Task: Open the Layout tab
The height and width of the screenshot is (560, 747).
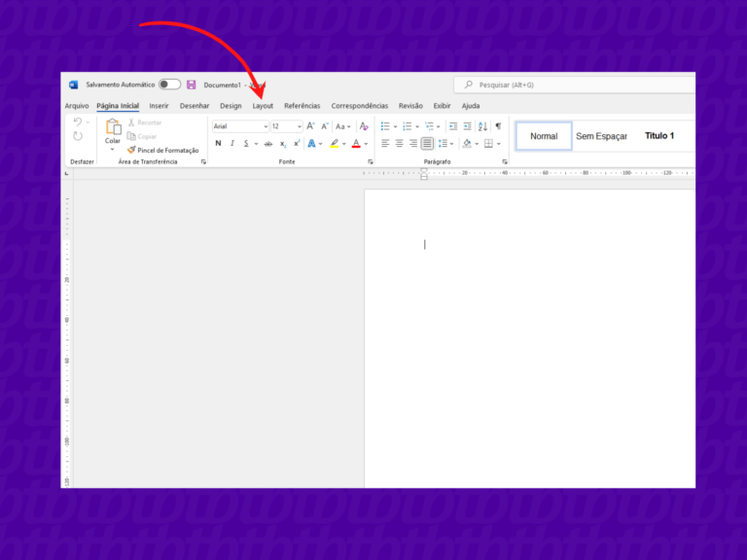Action: 263,106
